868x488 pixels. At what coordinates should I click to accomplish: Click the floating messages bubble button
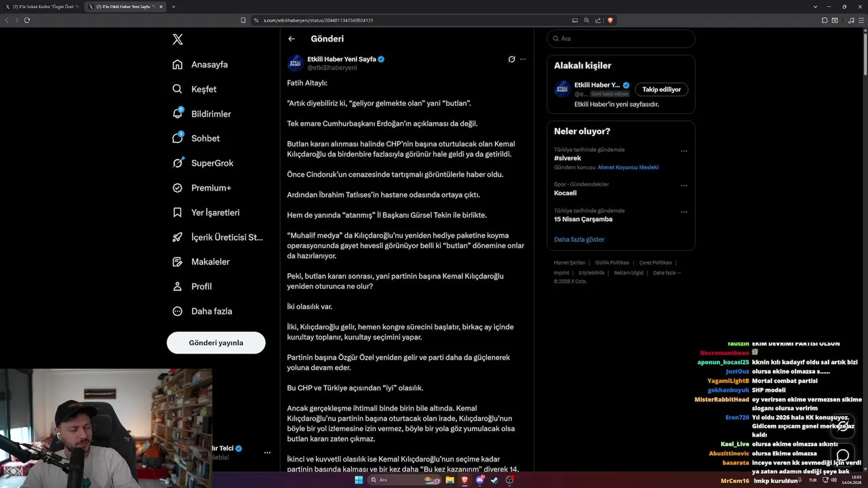pos(843,455)
